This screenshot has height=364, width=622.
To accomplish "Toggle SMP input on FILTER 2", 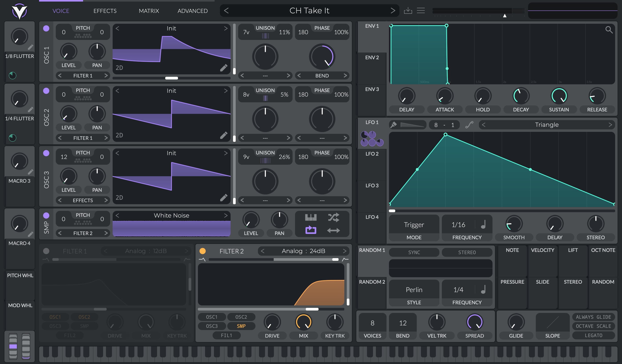I will (x=241, y=326).
